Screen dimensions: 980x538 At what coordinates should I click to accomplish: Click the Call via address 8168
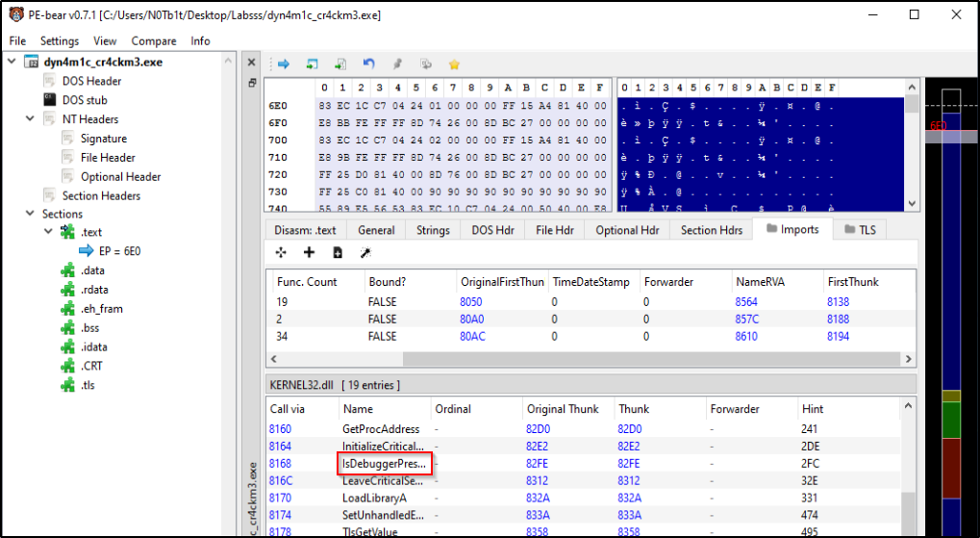(x=280, y=464)
